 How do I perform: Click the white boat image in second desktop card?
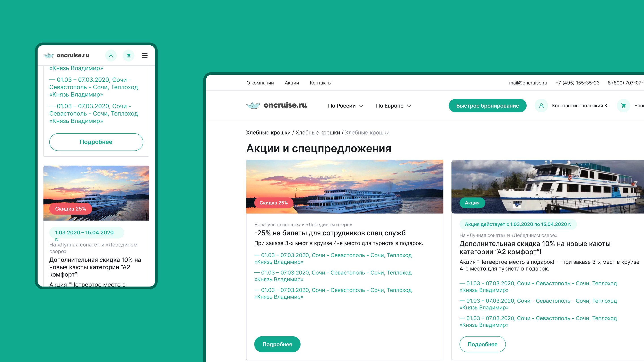[547, 187]
